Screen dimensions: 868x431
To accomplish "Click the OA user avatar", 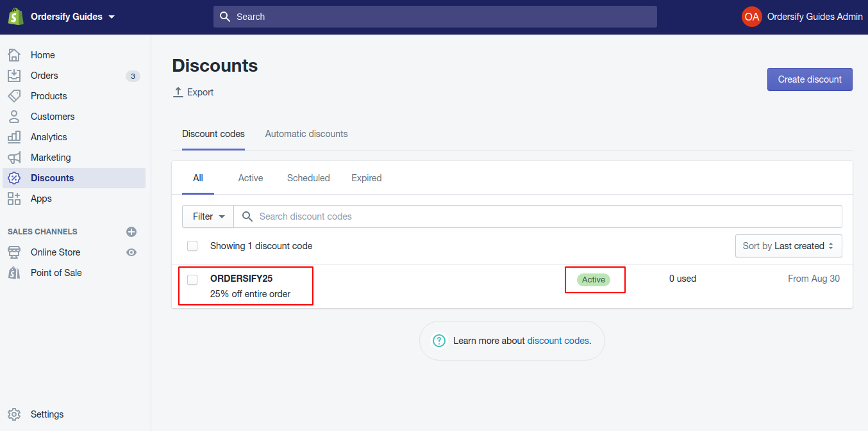I will point(752,17).
